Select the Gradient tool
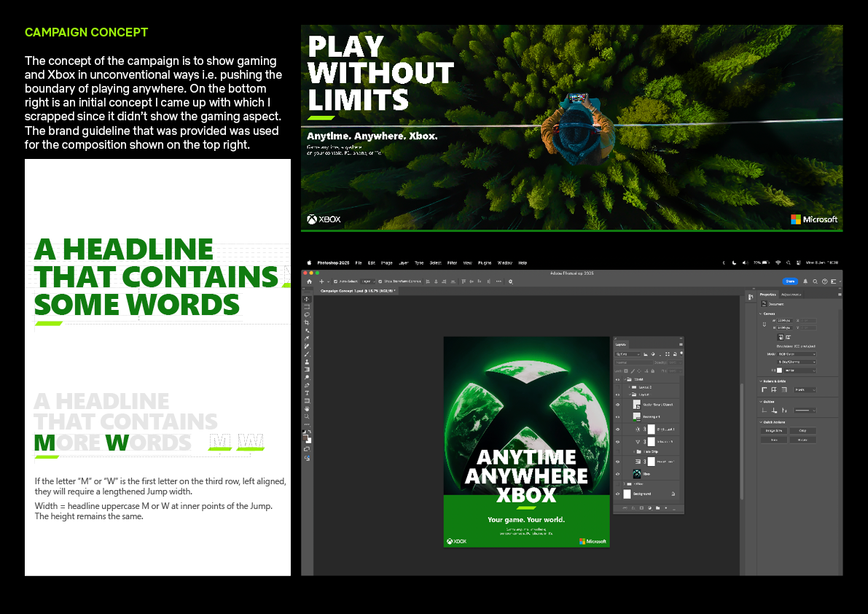The width and height of the screenshot is (868, 614). [x=307, y=369]
